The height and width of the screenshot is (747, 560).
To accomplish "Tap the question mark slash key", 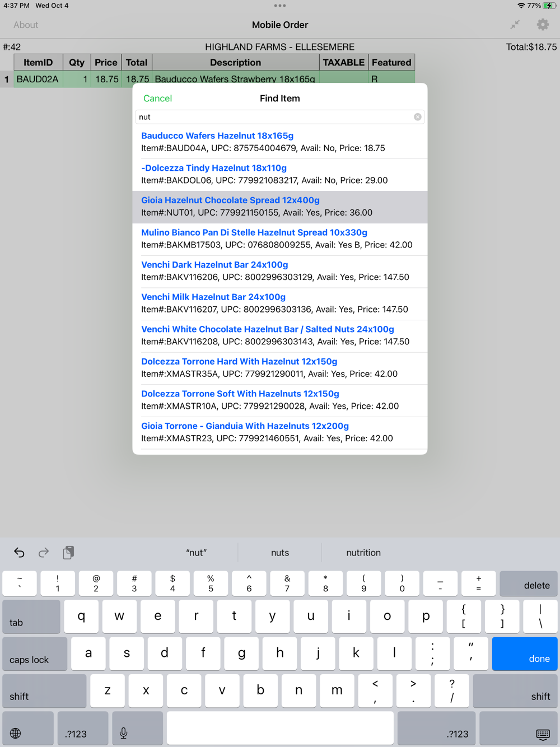I will pyautogui.click(x=452, y=691).
